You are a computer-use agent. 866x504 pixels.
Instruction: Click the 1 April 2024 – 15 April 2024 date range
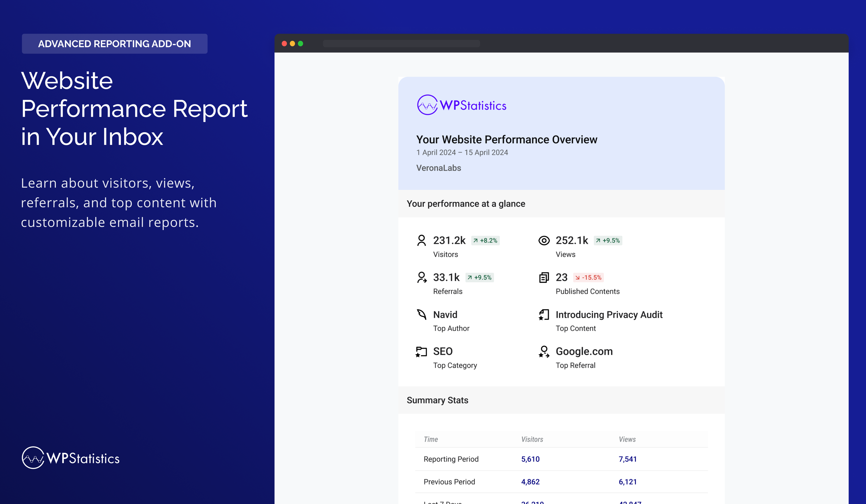coord(462,152)
